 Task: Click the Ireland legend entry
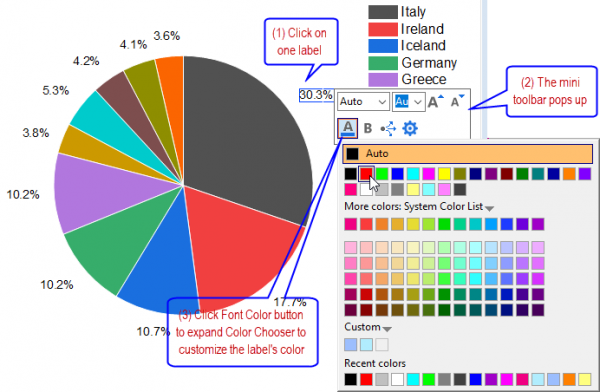(x=406, y=29)
